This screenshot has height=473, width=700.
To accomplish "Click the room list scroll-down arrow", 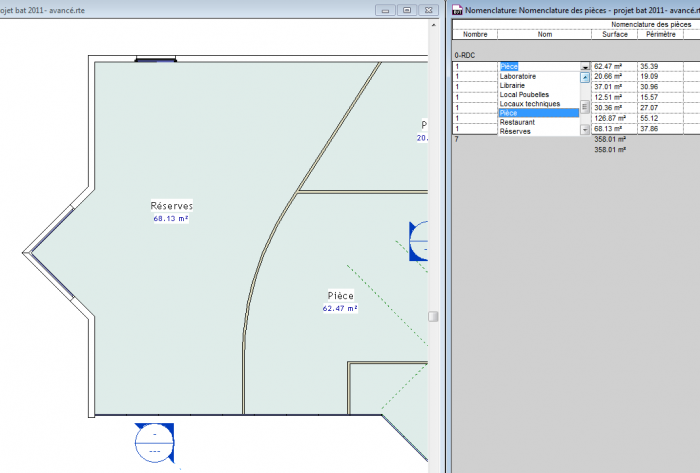I will click(x=584, y=130).
